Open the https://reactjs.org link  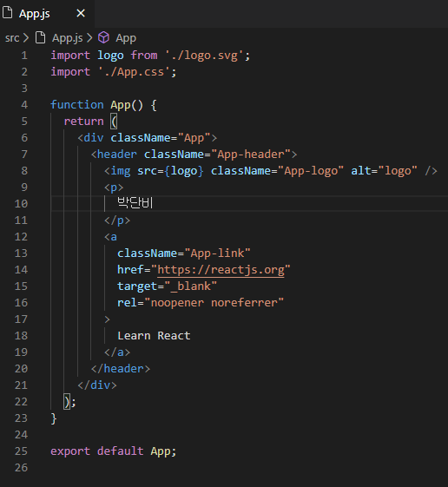[x=221, y=270]
